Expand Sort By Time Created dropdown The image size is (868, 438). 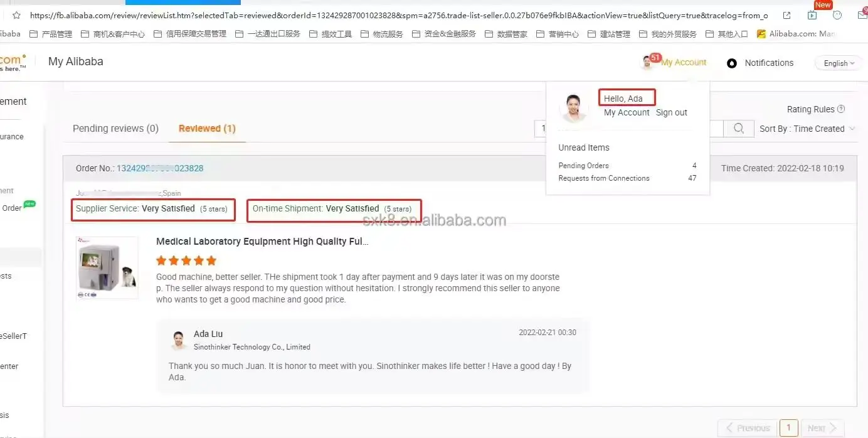(807, 129)
